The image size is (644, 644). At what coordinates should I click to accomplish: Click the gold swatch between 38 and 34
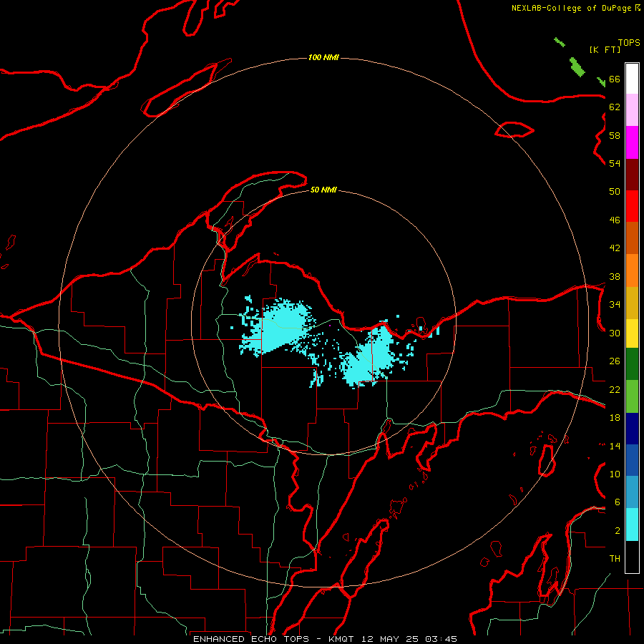632,303
